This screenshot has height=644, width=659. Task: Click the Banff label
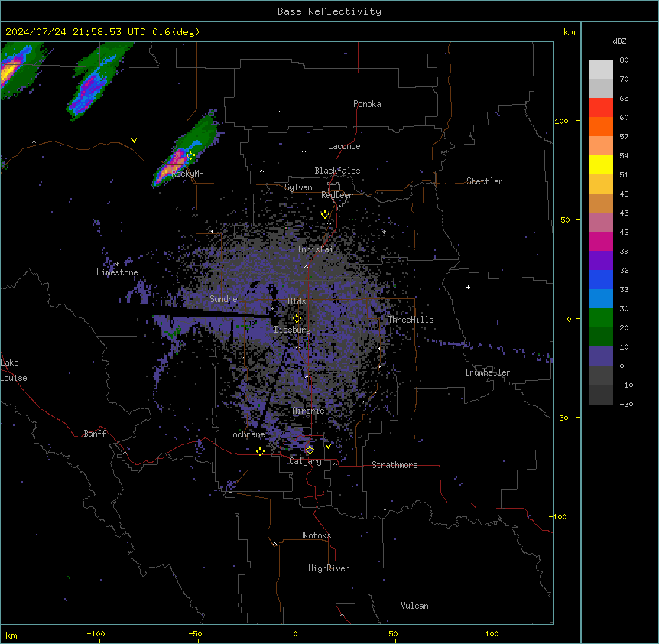(95, 434)
